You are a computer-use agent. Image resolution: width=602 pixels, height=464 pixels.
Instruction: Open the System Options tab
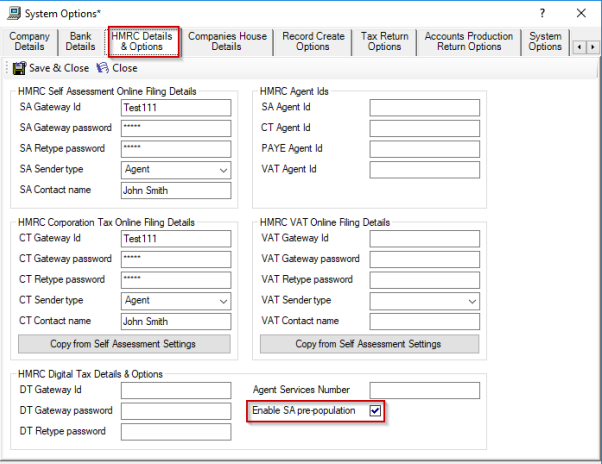pos(545,41)
